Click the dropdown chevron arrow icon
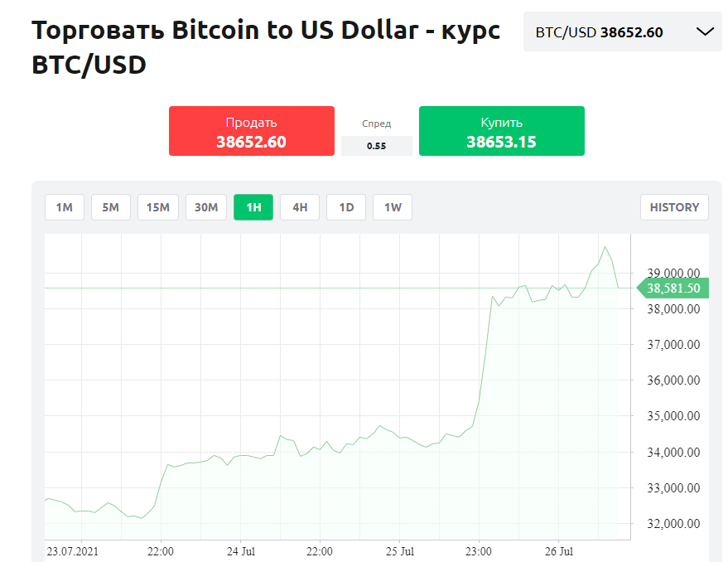The image size is (728, 562). pos(705,31)
